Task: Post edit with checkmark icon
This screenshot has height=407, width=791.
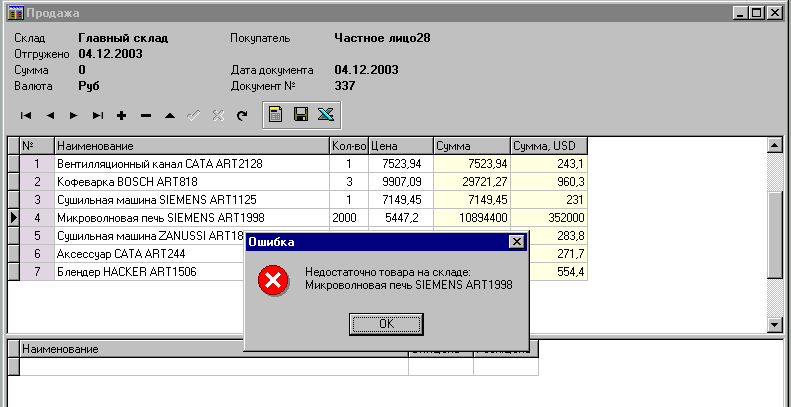Action: (x=194, y=115)
